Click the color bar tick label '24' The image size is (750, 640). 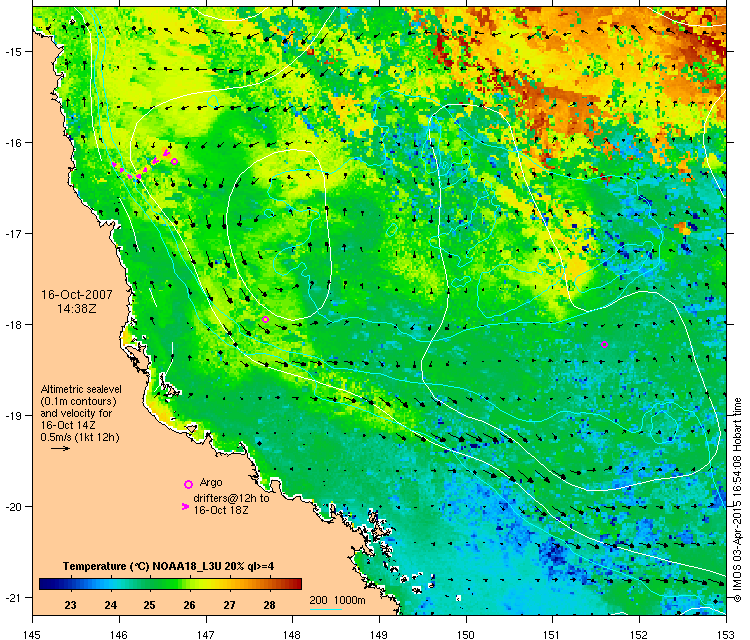click(x=110, y=605)
